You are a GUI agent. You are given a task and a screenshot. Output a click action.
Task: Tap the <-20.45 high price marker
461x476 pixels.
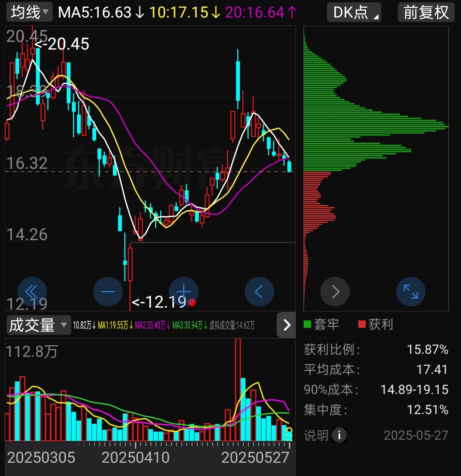62,44
